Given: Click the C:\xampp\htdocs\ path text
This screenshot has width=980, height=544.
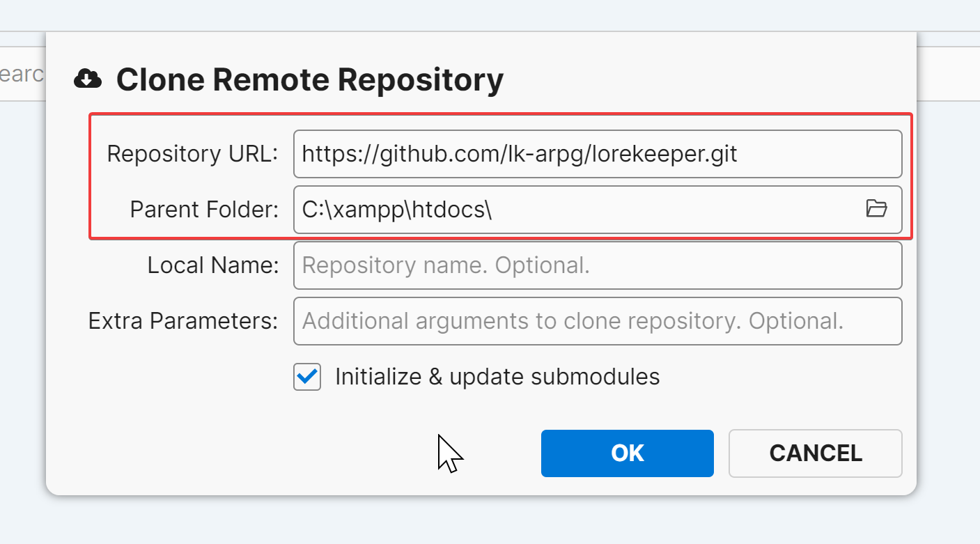Looking at the screenshot, I should (397, 209).
